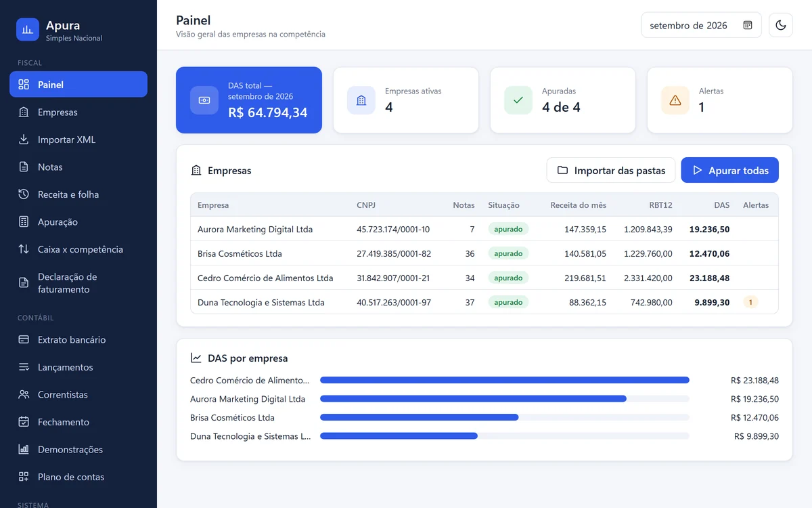The width and height of the screenshot is (812, 508).
Task: Click the Receita do mês column header
Action: tap(578, 205)
